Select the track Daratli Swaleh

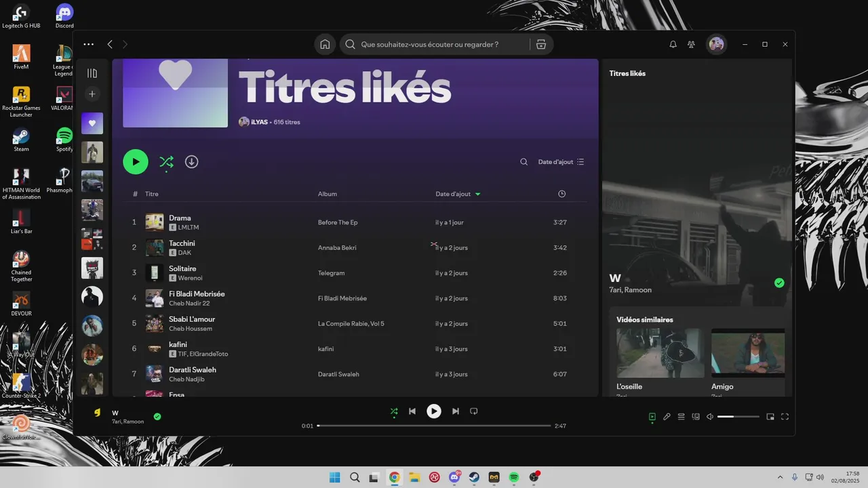pos(193,369)
